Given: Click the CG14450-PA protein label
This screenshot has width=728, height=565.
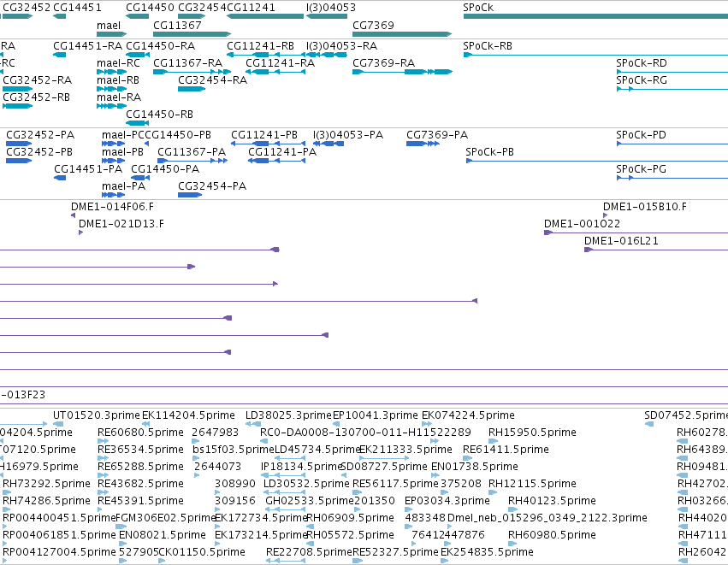Looking at the screenshot, I should click(x=165, y=169).
